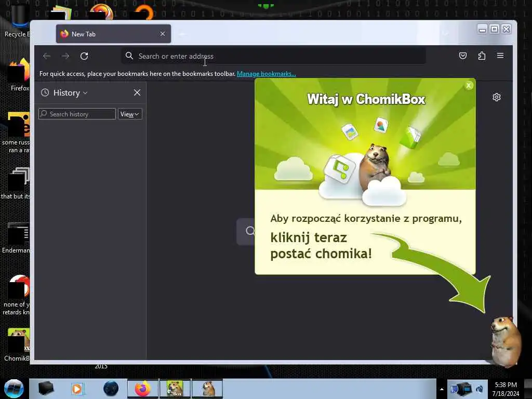Select the New Tab tab
This screenshot has height=399, width=532.
click(x=113, y=34)
